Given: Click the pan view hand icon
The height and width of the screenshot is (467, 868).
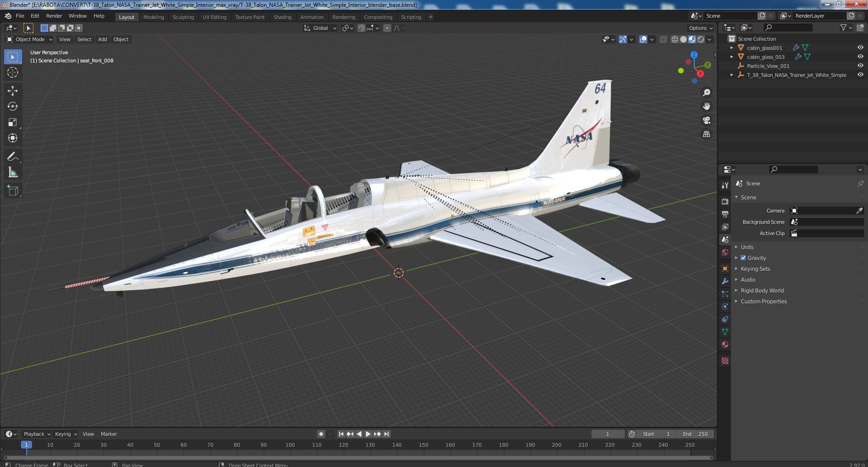Looking at the screenshot, I should click(x=706, y=106).
